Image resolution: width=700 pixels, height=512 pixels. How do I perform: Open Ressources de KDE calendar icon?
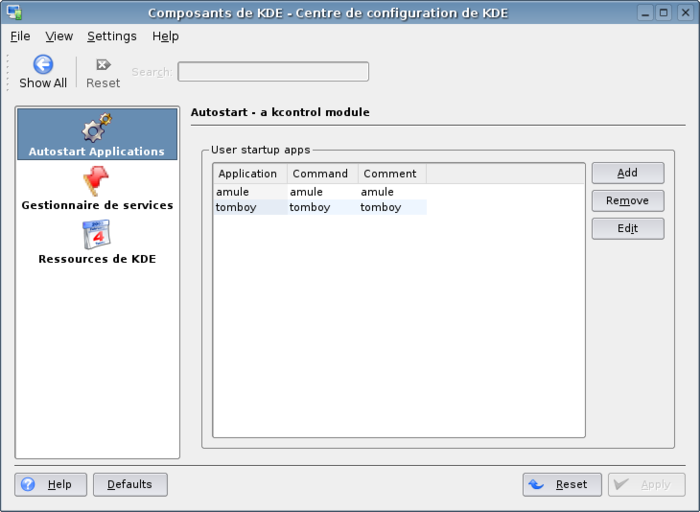96,234
